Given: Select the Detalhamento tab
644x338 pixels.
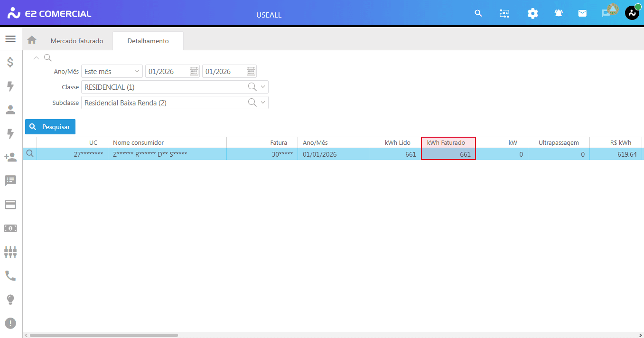Looking at the screenshot, I should pyautogui.click(x=148, y=41).
